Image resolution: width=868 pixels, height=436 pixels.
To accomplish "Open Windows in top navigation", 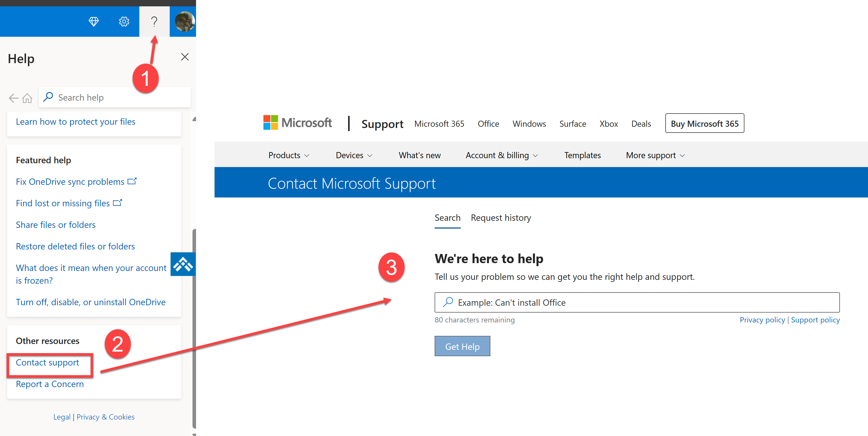I will 529,124.
